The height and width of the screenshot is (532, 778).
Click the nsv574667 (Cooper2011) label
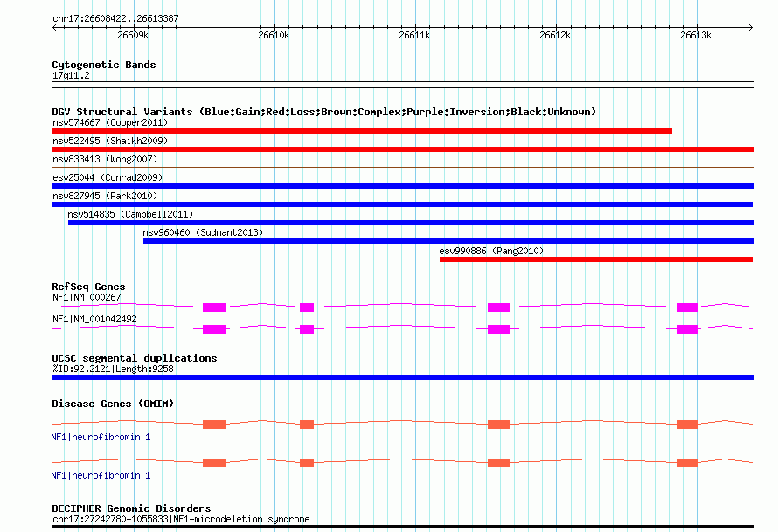pos(110,122)
